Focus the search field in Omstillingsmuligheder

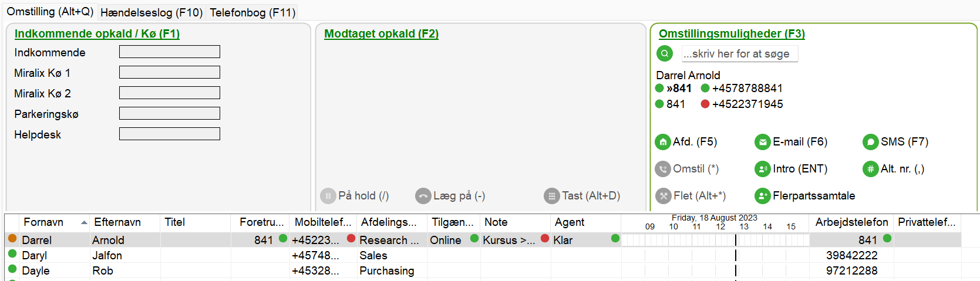click(x=739, y=54)
